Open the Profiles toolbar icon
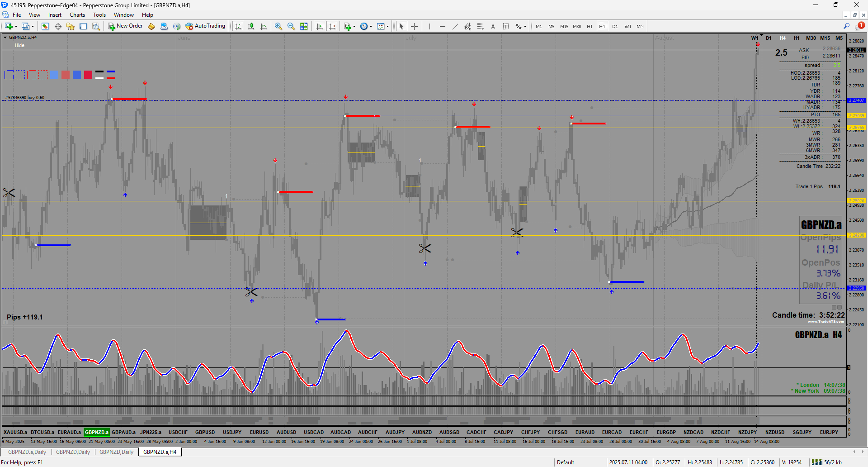This screenshot has width=868, height=467. point(26,26)
